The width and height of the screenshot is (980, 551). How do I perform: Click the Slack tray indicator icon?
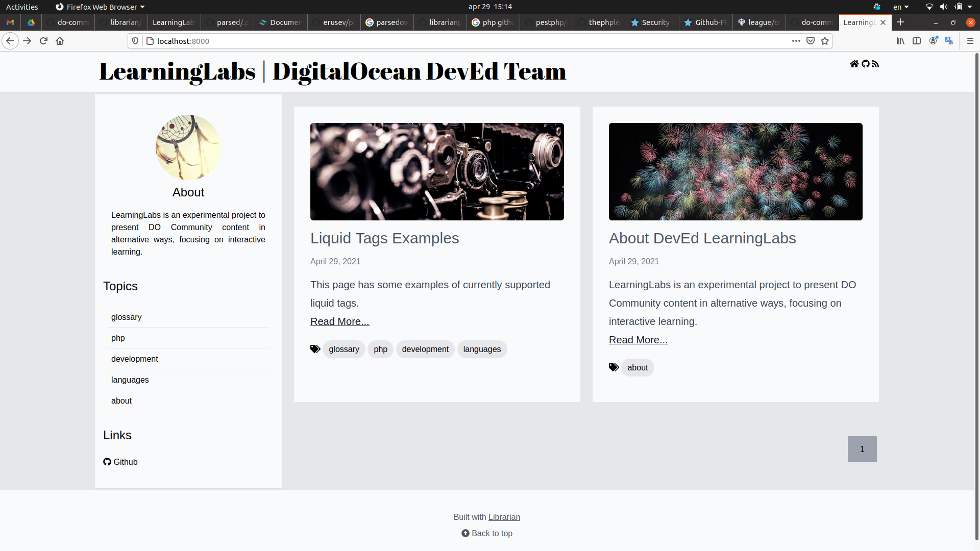(x=877, y=7)
